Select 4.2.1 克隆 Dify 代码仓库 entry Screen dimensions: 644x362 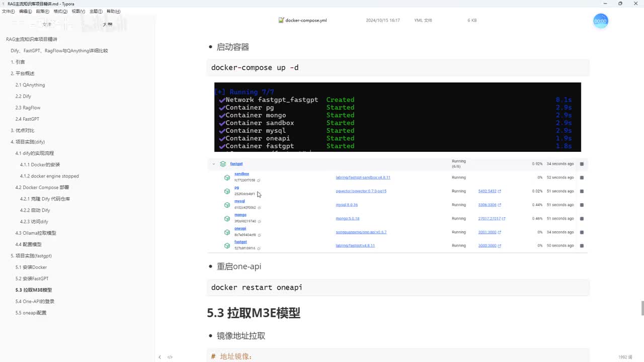tap(45, 199)
